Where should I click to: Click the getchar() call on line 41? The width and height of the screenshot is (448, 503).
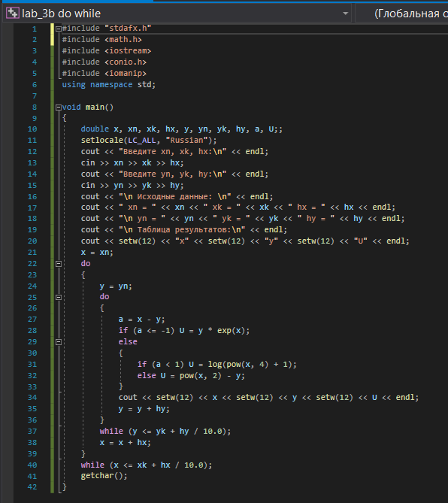104,476
